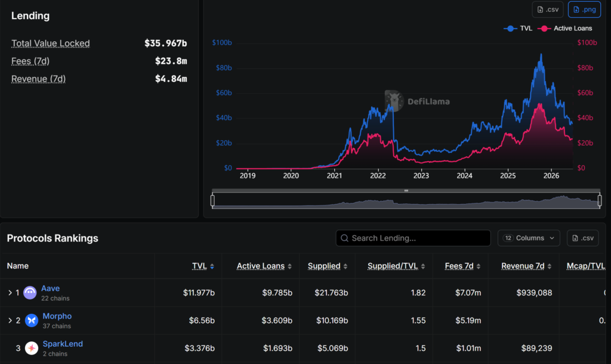Click Aave's Revenue 7d cell $939,088

tap(534, 292)
